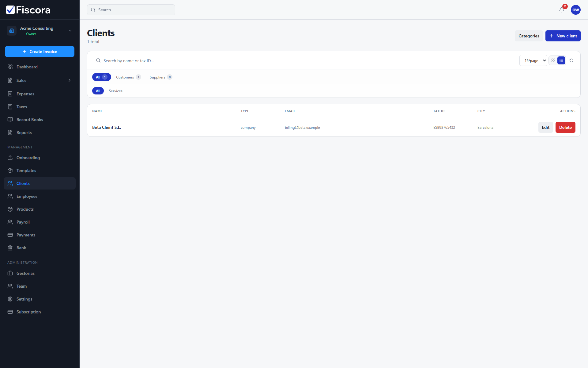The height and width of the screenshot is (368, 588).
Task: Select the All clients filter tab
Action: pos(101,77)
